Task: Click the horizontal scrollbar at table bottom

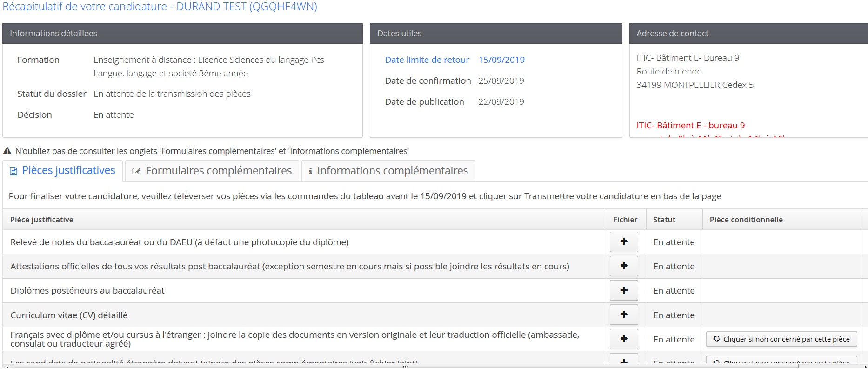Action: [405, 366]
